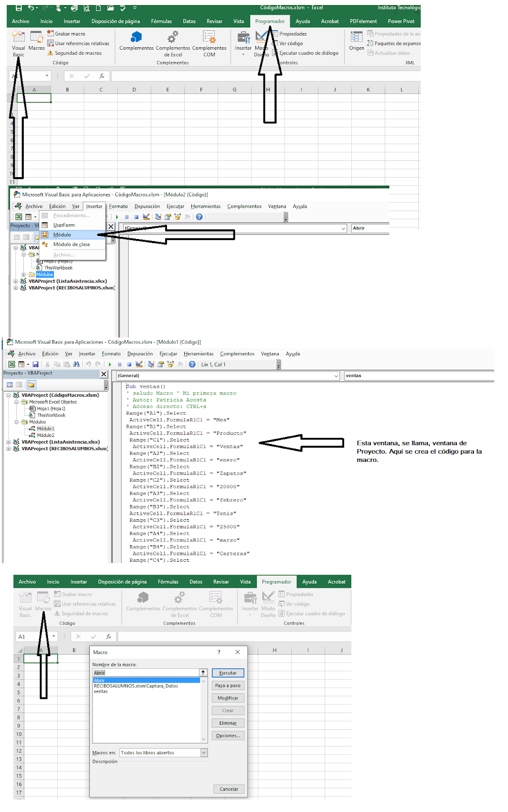508x812 pixels.
Task: Select RECIBOSALUMNOS.xlsm!Captura_Datos in macro list
Action: [x=136, y=686]
